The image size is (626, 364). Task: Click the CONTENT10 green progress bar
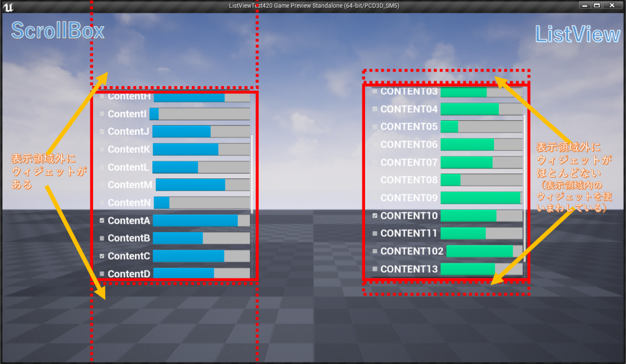(482, 216)
